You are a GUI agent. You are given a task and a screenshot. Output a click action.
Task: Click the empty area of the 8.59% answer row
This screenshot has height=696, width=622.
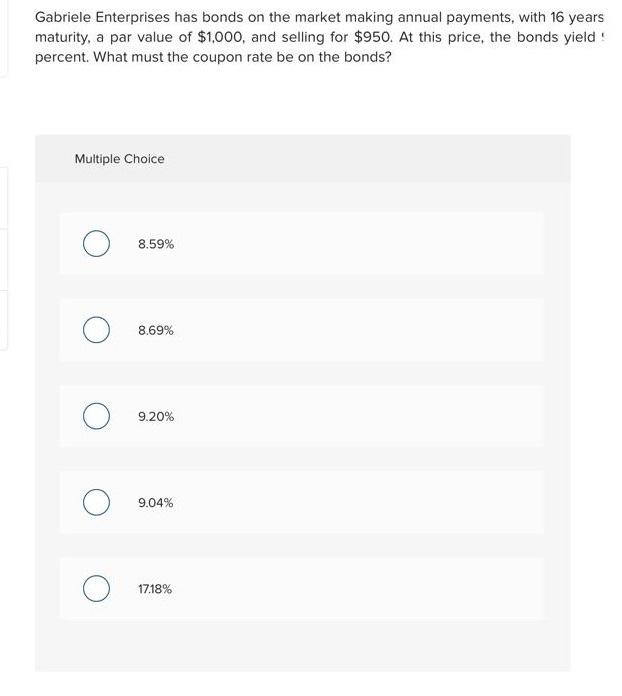(x=355, y=244)
